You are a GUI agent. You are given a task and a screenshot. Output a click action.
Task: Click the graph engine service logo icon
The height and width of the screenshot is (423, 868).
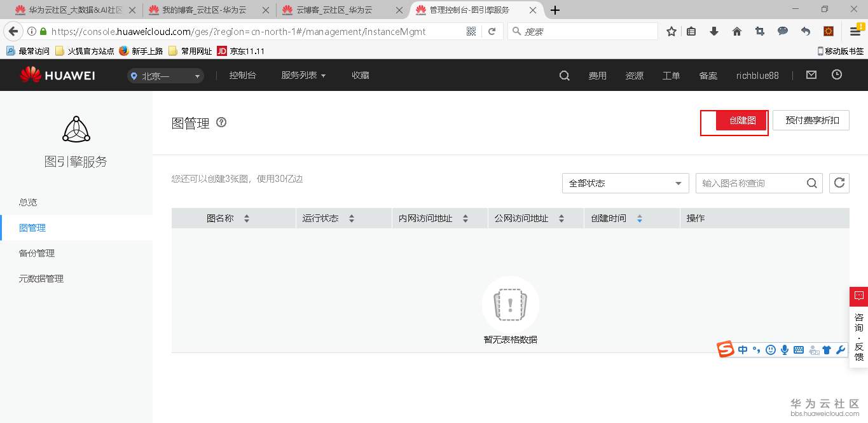click(76, 129)
